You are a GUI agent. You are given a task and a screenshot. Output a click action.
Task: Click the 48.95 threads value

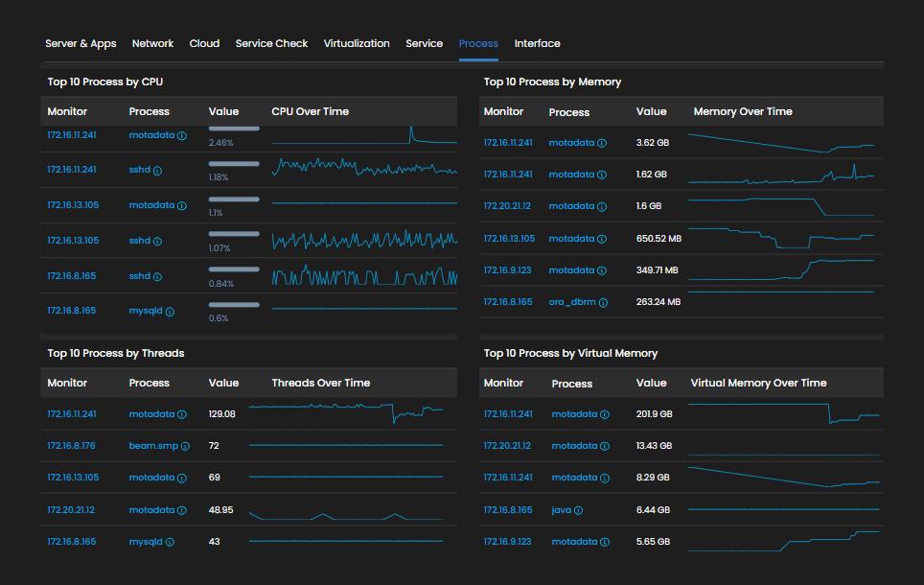click(221, 510)
